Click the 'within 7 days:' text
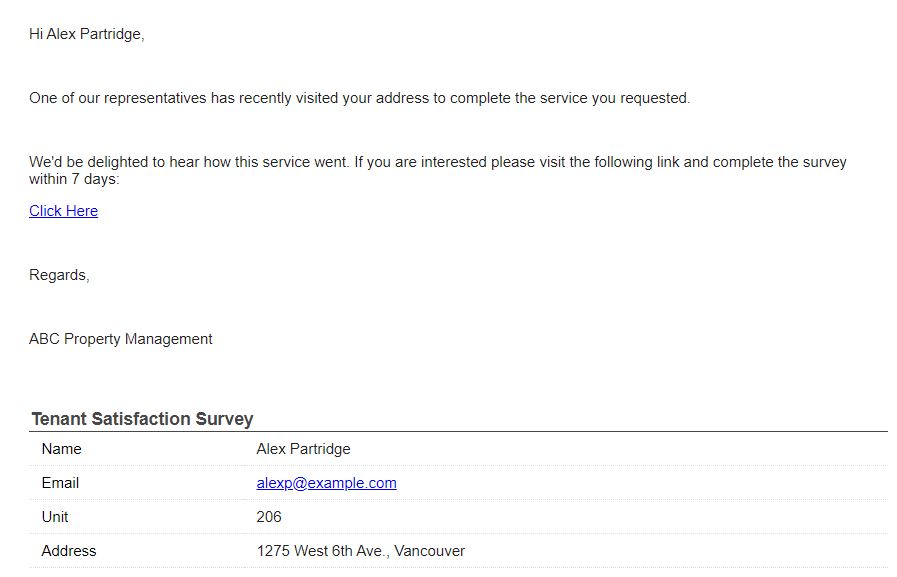Viewport: 897px width, 577px height. 74,179
